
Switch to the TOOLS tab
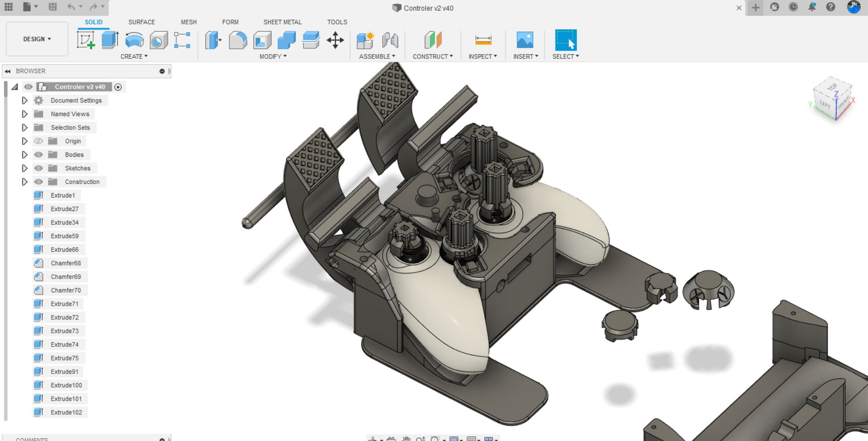[x=337, y=22]
